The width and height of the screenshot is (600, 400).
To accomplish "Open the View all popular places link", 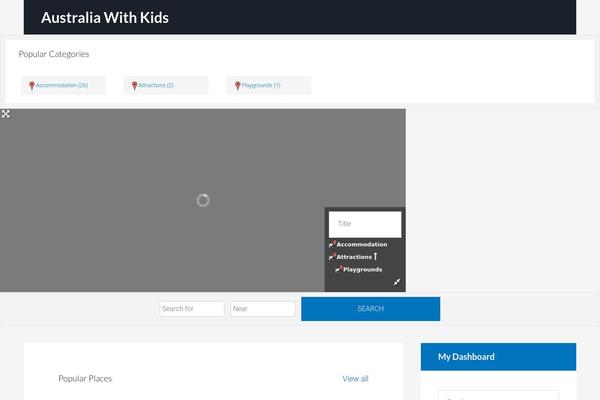I will tap(355, 379).
